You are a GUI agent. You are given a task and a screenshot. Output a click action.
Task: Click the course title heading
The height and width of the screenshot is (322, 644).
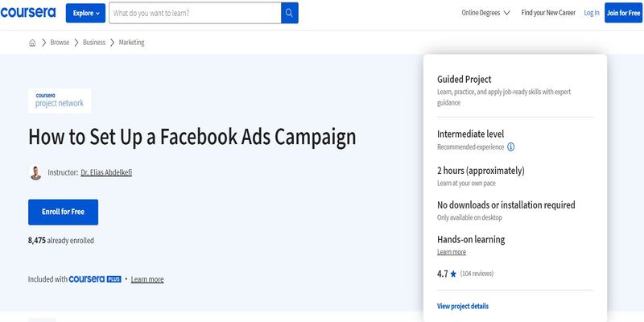[x=192, y=137]
